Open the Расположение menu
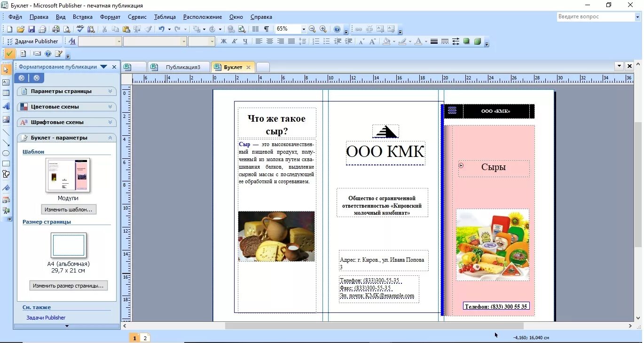This screenshot has height=343, width=644. click(203, 17)
